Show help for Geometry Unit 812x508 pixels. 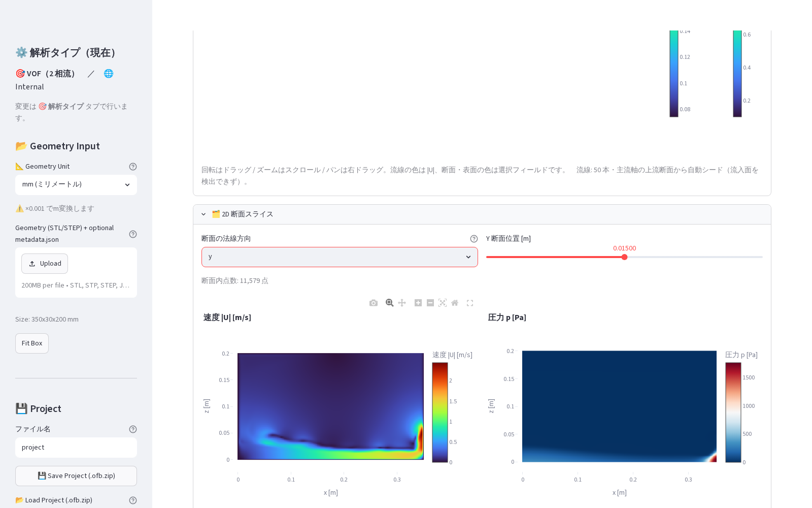coord(133,167)
